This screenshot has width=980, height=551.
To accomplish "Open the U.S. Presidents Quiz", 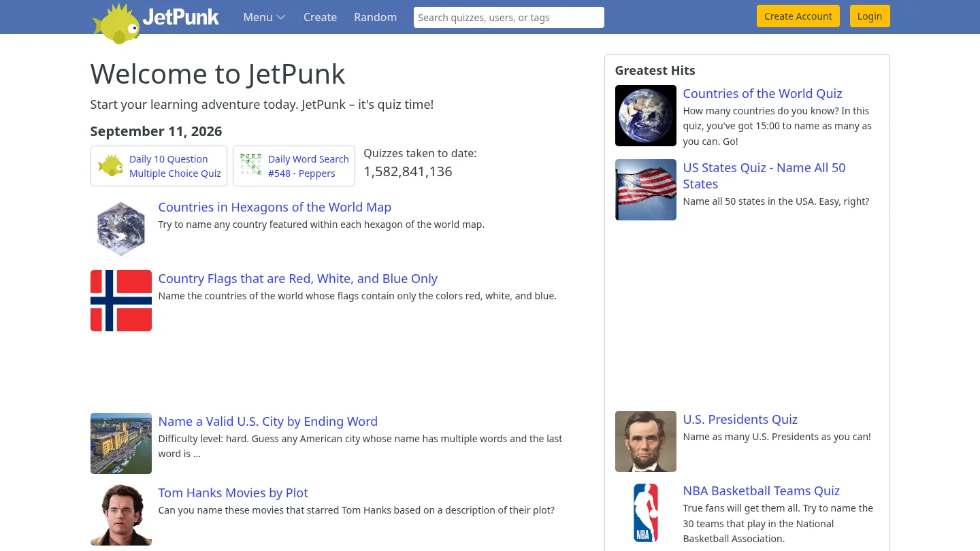I will (x=740, y=419).
